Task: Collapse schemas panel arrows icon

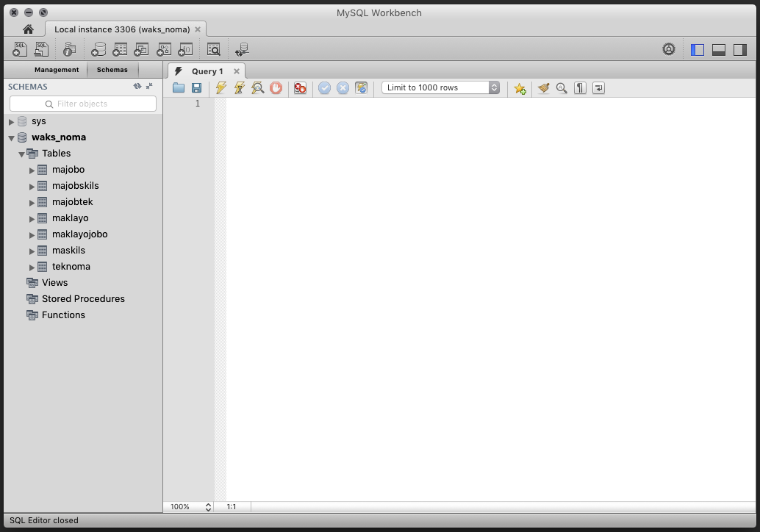Action: pos(149,86)
